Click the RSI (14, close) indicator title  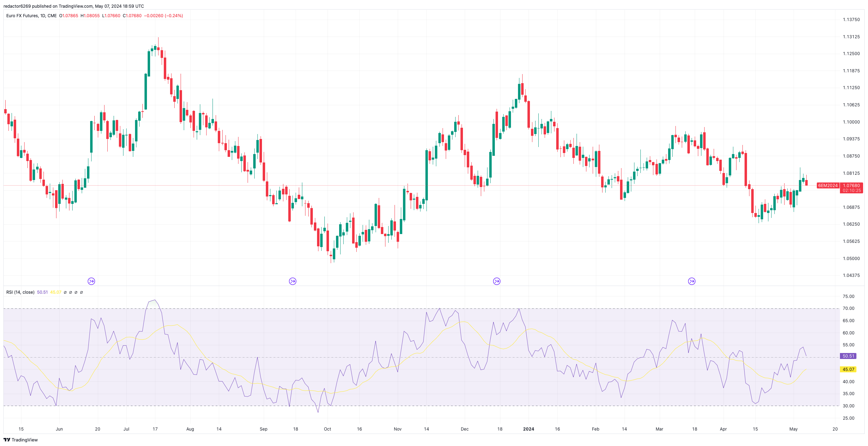pos(20,292)
